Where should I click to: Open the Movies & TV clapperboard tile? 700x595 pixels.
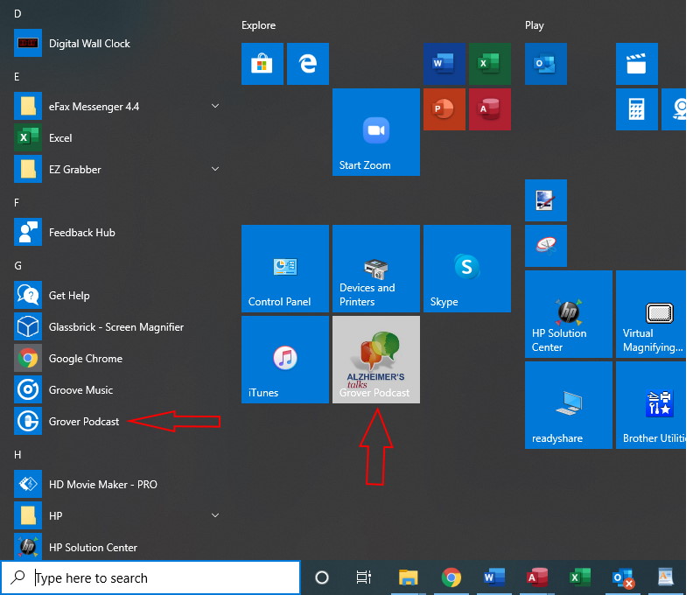tap(637, 64)
